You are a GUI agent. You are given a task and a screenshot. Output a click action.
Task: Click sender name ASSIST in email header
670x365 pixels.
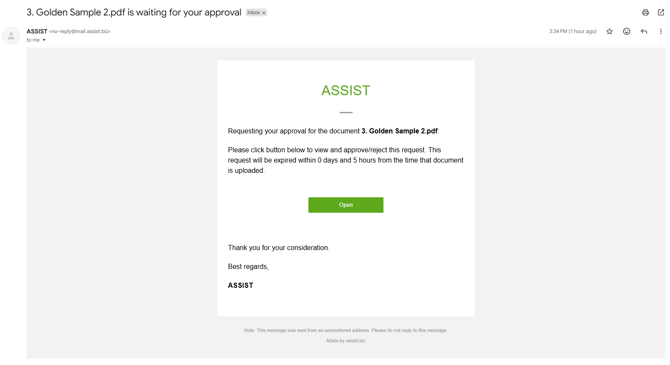coord(37,31)
